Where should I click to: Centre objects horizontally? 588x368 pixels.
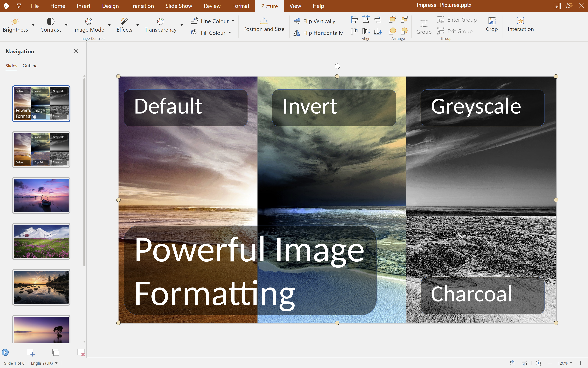point(366,19)
